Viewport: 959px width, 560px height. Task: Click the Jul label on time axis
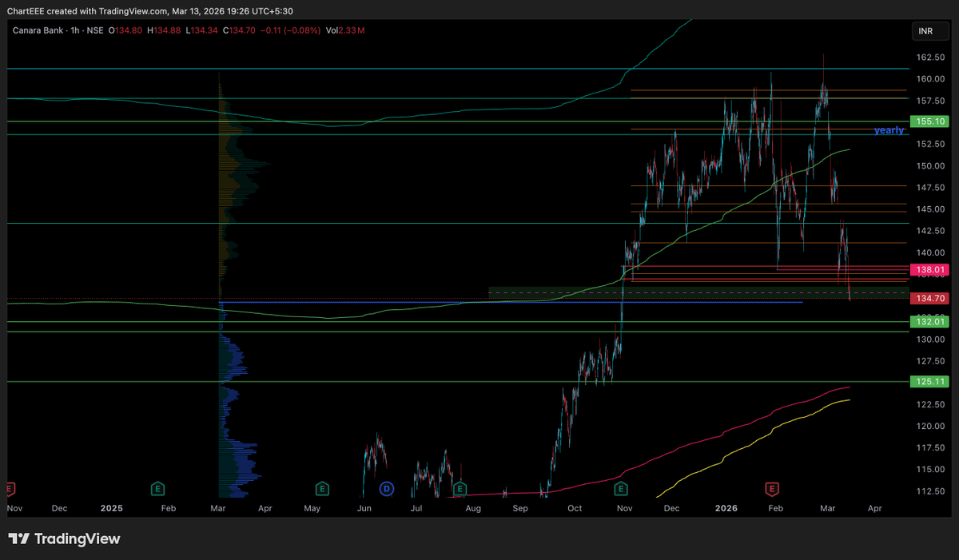click(x=416, y=508)
